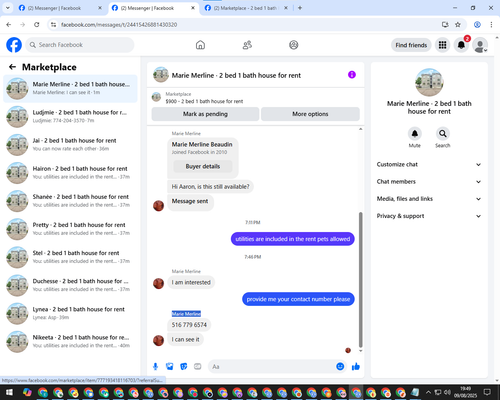The height and width of the screenshot is (400, 500).
Task: Click the Find friends button
Action: (411, 45)
